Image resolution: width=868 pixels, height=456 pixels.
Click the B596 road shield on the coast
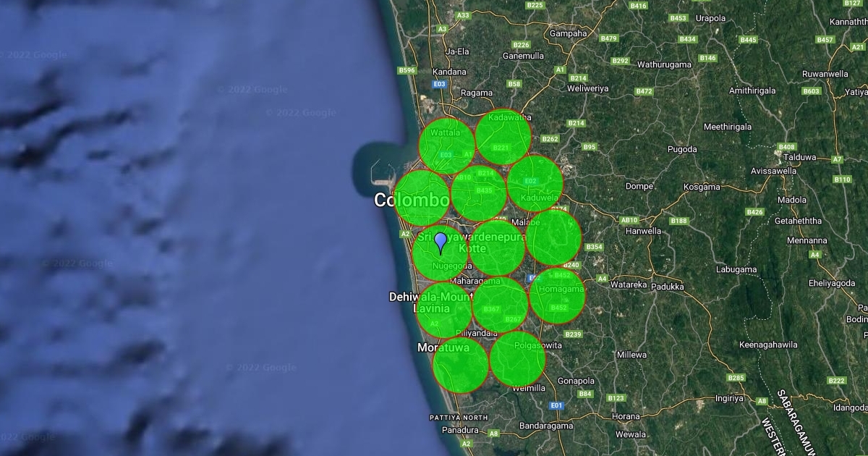click(407, 70)
